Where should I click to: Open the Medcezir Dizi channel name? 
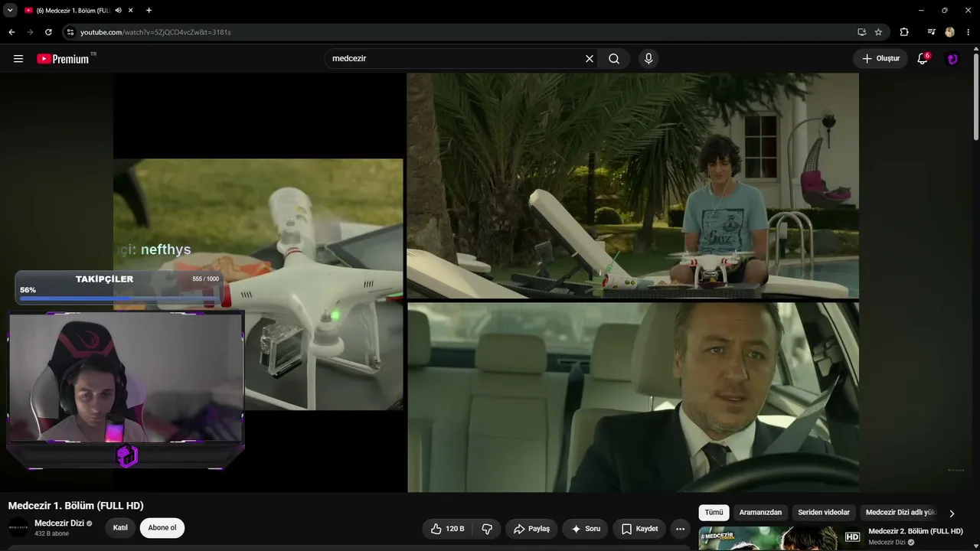[x=60, y=523]
